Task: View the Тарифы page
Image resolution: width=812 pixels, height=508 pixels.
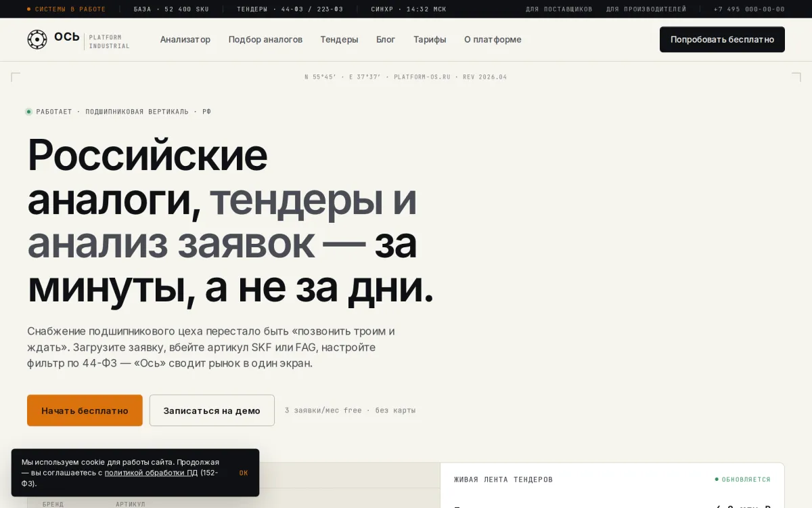Action: (x=430, y=39)
